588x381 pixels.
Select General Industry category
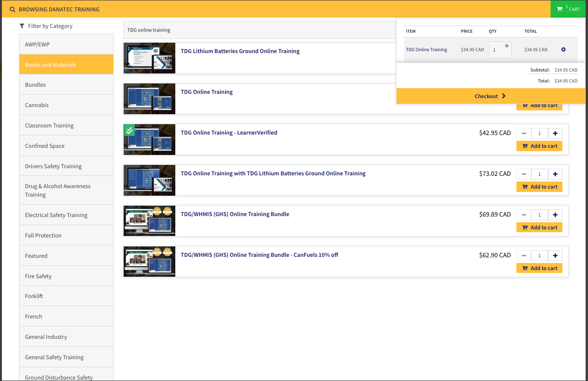[66, 336]
